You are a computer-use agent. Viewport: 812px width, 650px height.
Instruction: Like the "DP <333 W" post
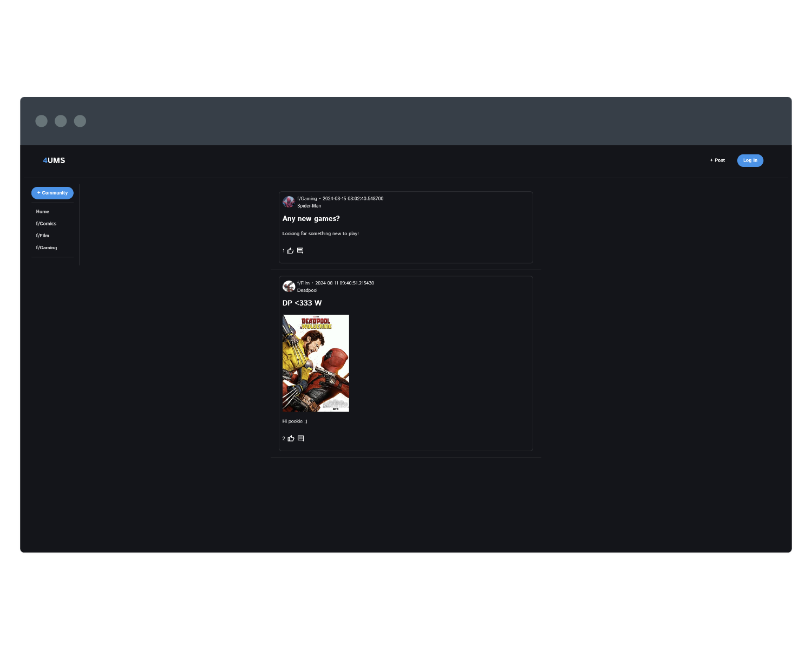click(x=291, y=438)
